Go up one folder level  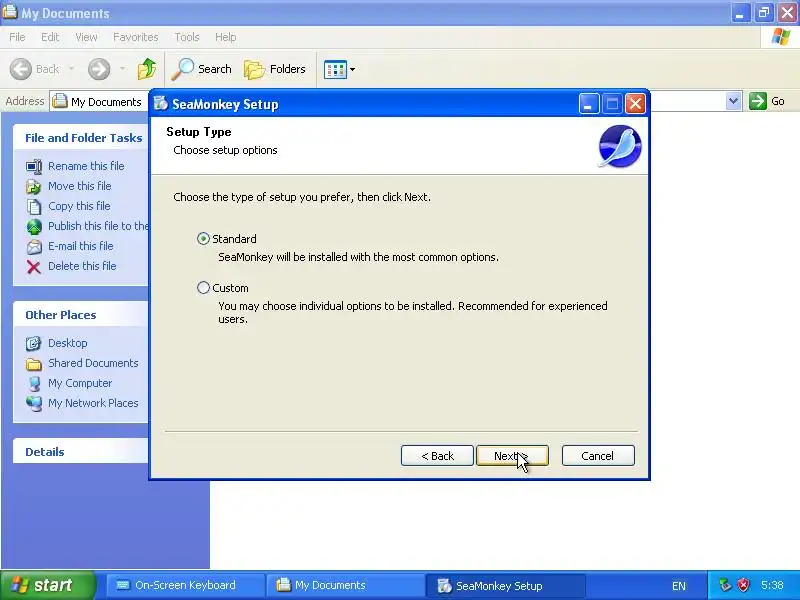[147, 69]
